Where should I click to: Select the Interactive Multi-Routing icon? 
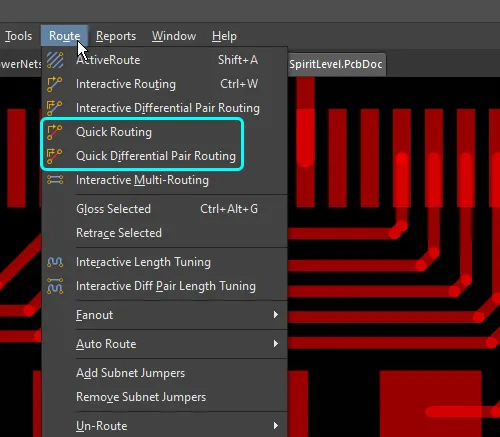click(x=55, y=180)
